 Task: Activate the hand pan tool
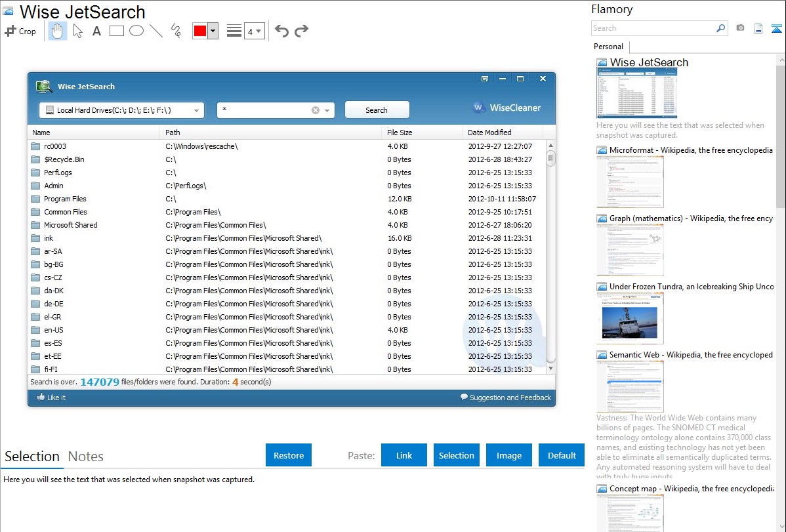click(x=58, y=31)
